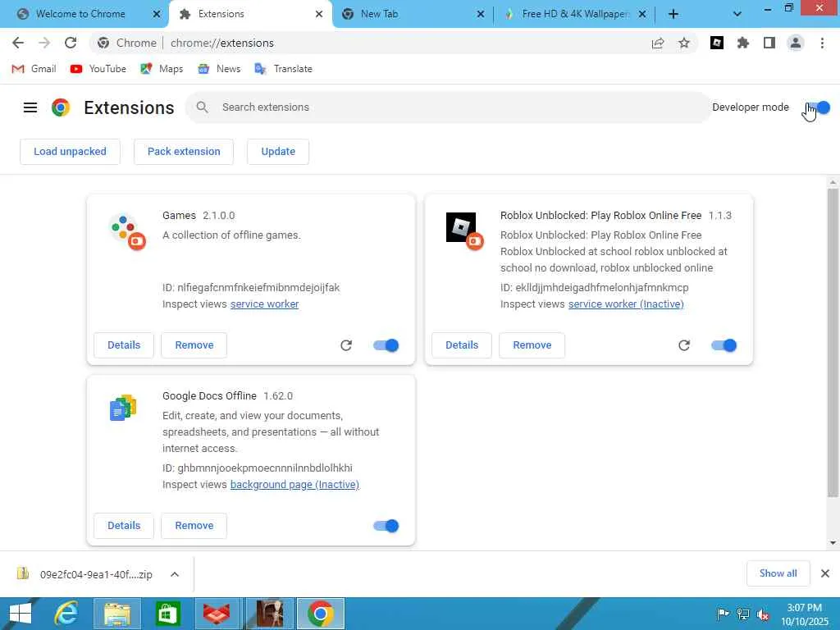Screen dimensions: 840x630
Task: Click Pack extension button
Action: point(184,152)
